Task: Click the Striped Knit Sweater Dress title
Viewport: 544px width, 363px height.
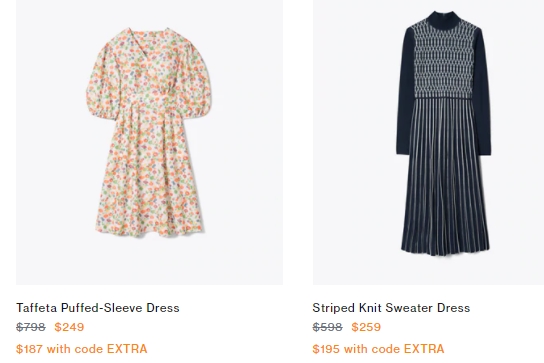Action: (391, 308)
